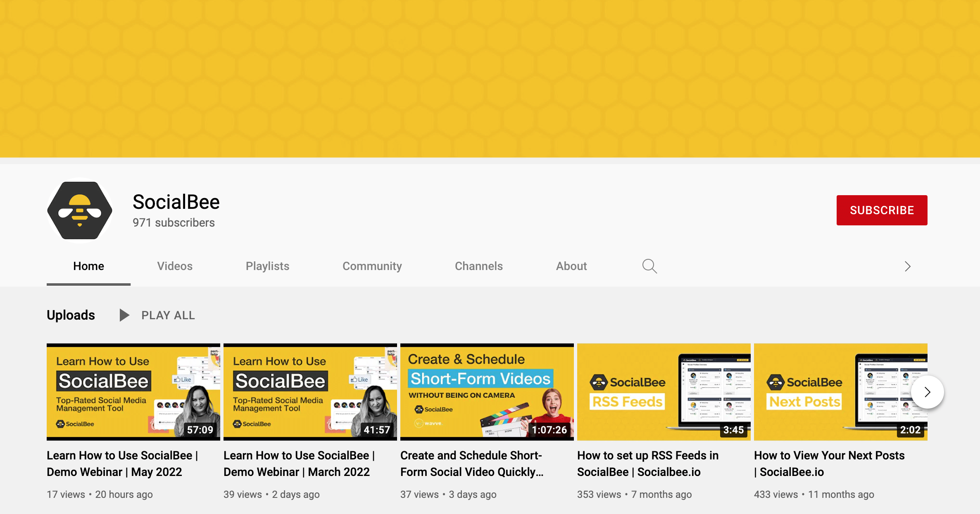
Task: Switch to the Home tab
Action: tap(88, 266)
